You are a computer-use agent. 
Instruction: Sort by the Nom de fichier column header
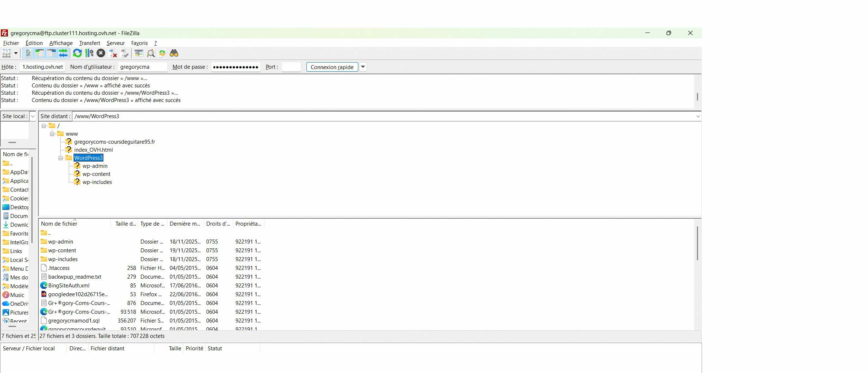59,224
